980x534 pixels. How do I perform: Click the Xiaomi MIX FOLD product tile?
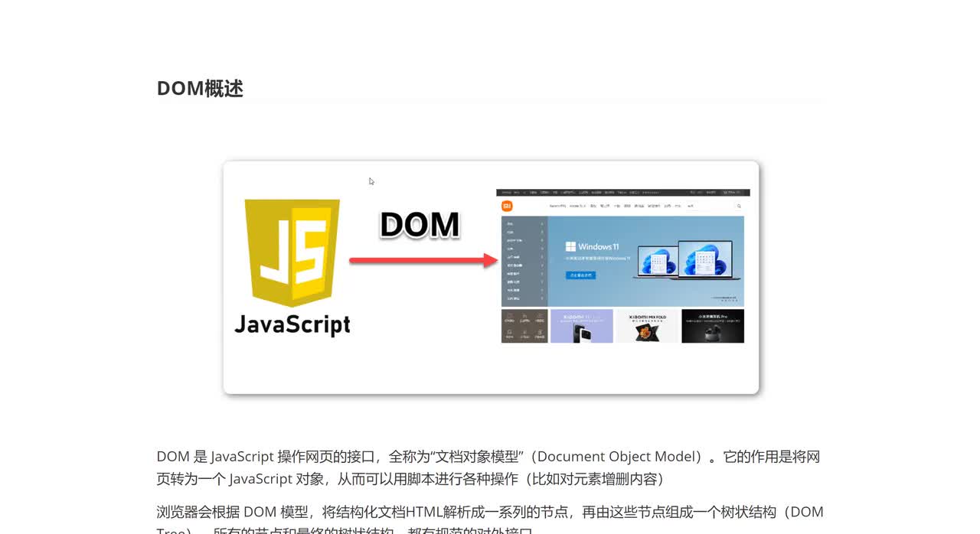coord(647,326)
